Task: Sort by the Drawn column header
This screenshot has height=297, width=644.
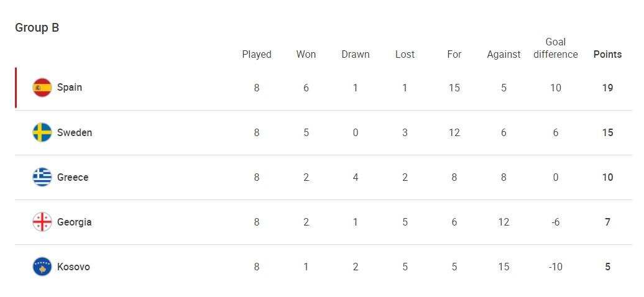Action: 356,54
